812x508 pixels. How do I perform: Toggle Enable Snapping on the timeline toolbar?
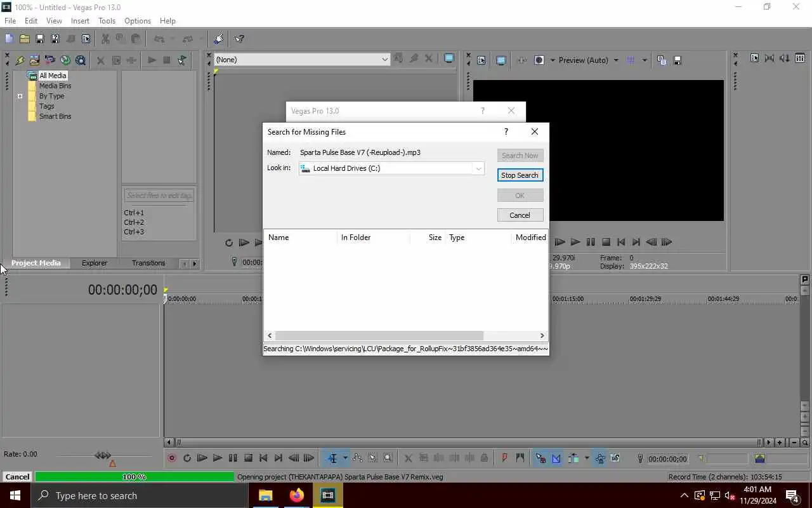click(x=540, y=458)
